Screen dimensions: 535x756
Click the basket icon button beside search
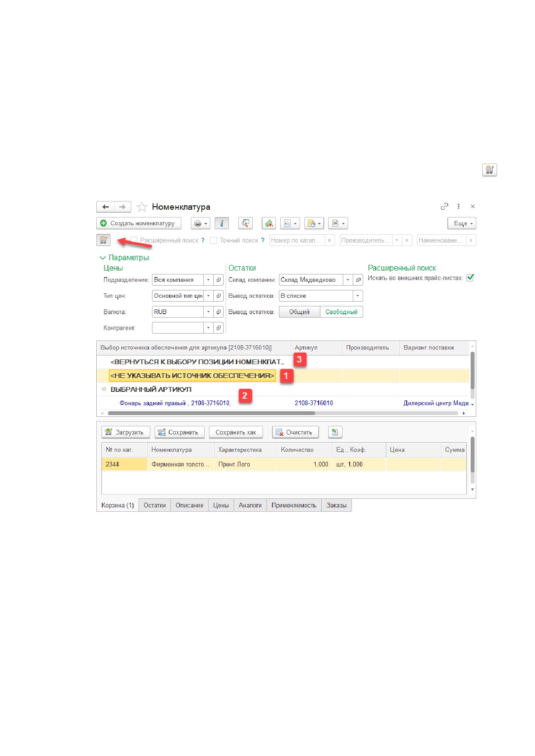tap(104, 240)
